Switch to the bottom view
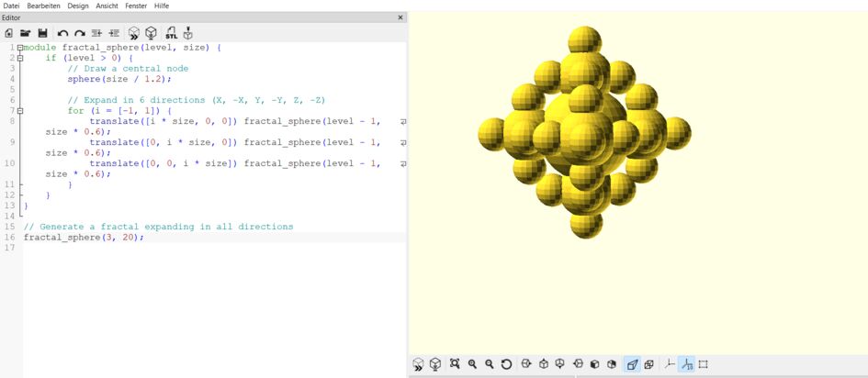 coord(560,364)
